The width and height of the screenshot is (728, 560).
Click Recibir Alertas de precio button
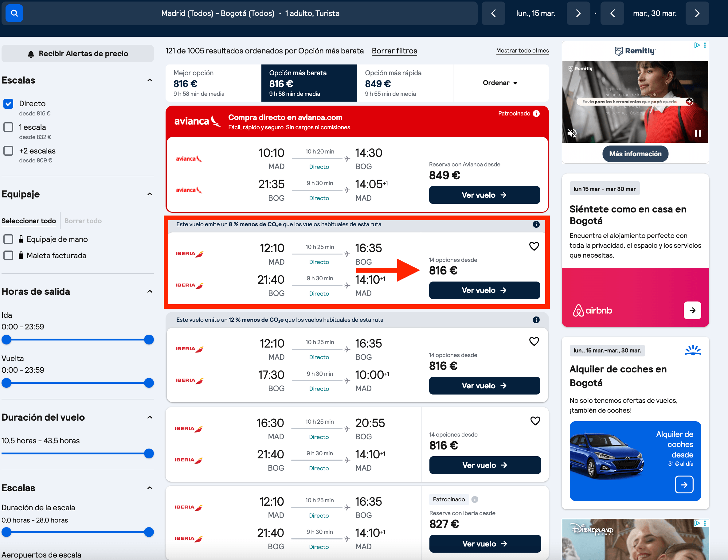[x=78, y=54]
